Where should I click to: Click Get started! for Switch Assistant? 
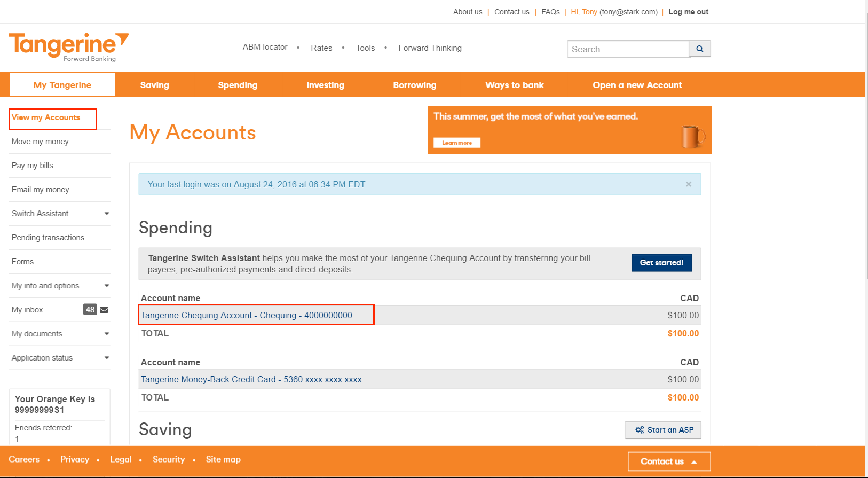pyautogui.click(x=661, y=263)
